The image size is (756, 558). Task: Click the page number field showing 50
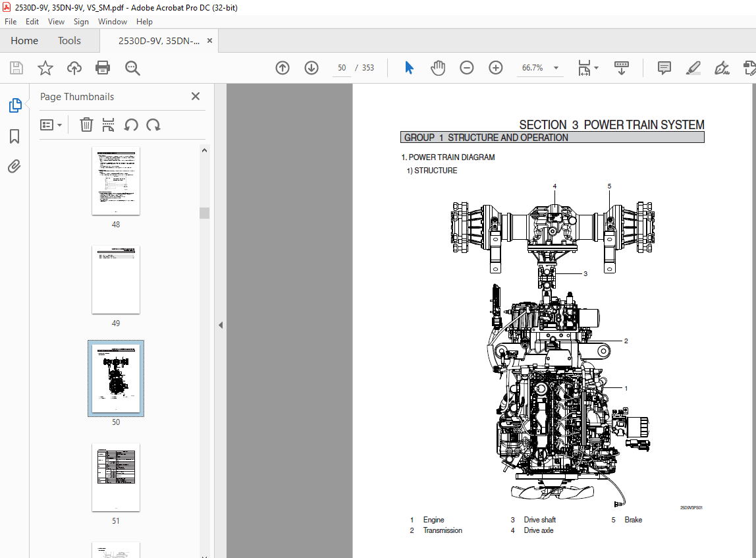342,68
